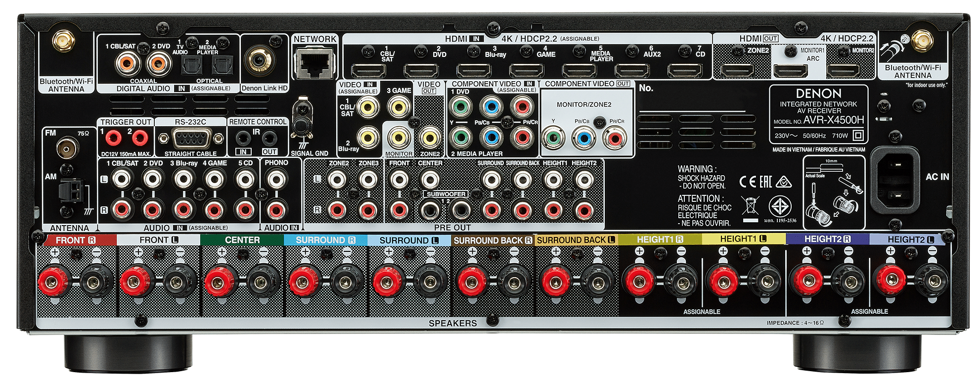Select HDMI input 7 CD port

[685, 71]
